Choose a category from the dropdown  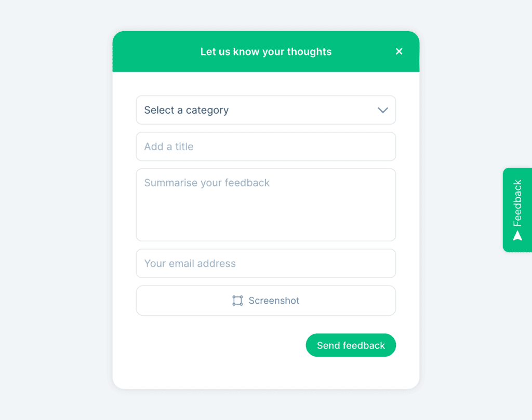[266, 110]
